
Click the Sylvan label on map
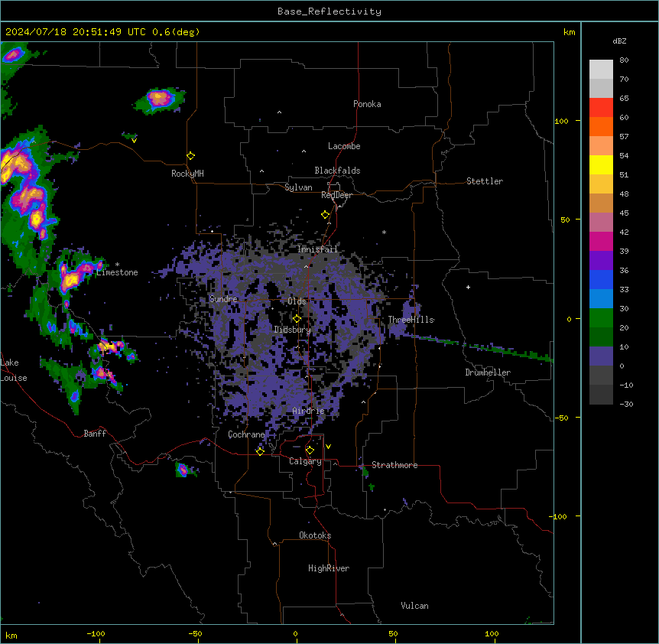coord(298,187)
